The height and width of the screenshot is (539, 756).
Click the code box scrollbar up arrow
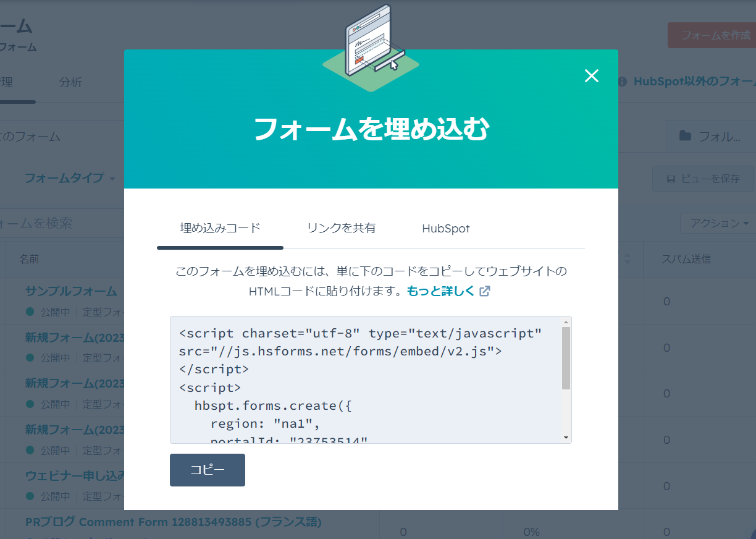566,322
